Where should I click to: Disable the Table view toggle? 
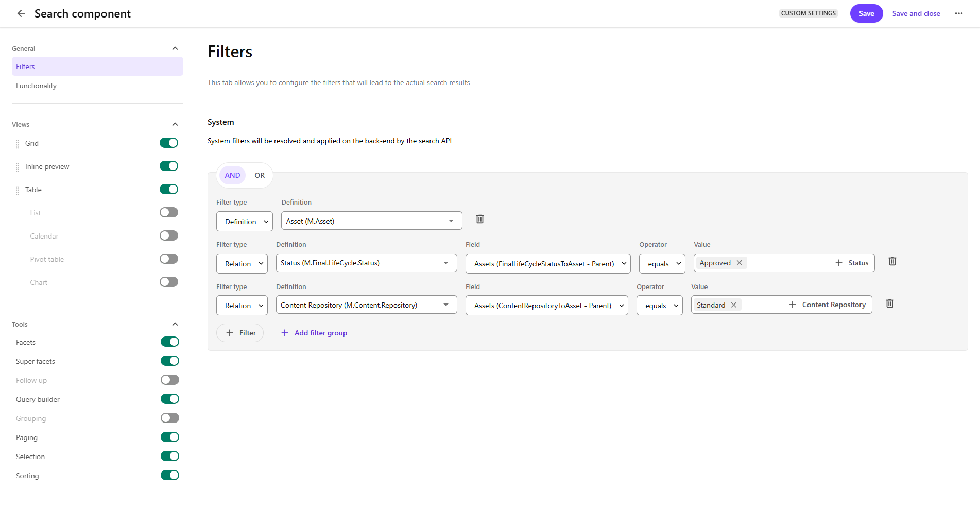(169, 189)
